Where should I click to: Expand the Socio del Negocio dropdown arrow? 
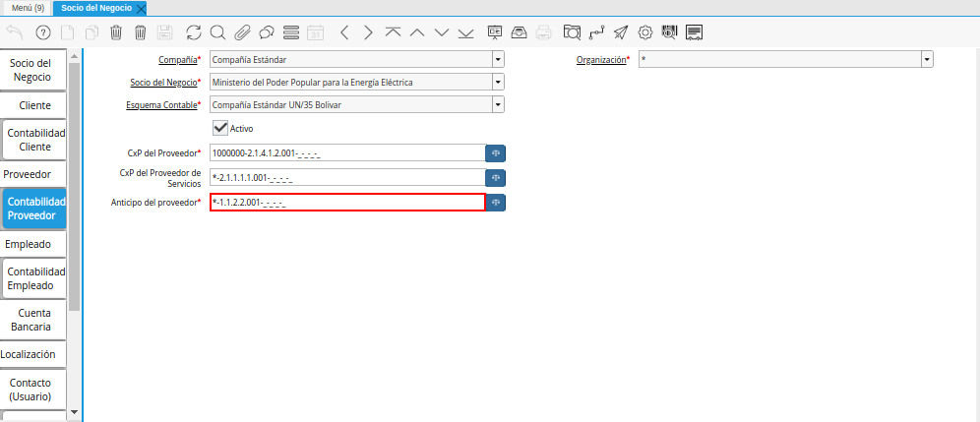498,82
